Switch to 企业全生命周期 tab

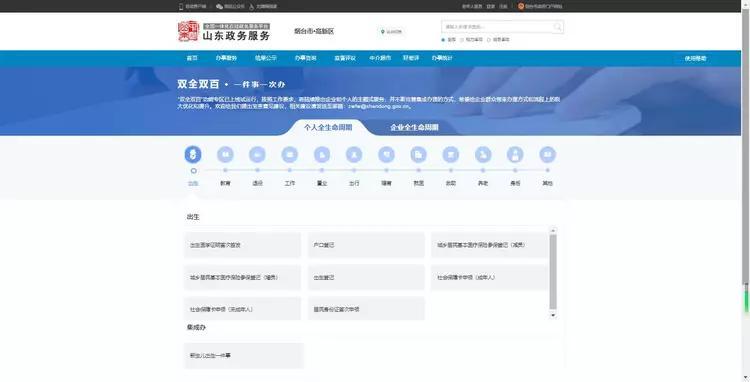click(x=414, y=127)
